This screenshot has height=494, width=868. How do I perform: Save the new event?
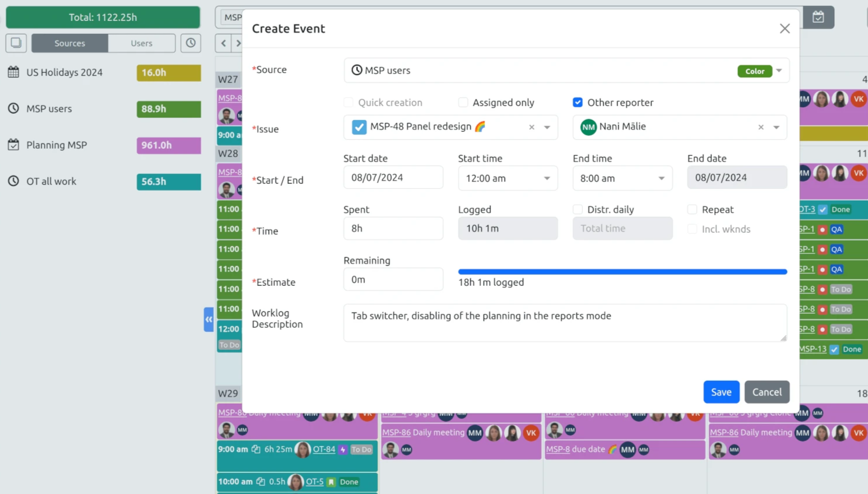(721, 392)
